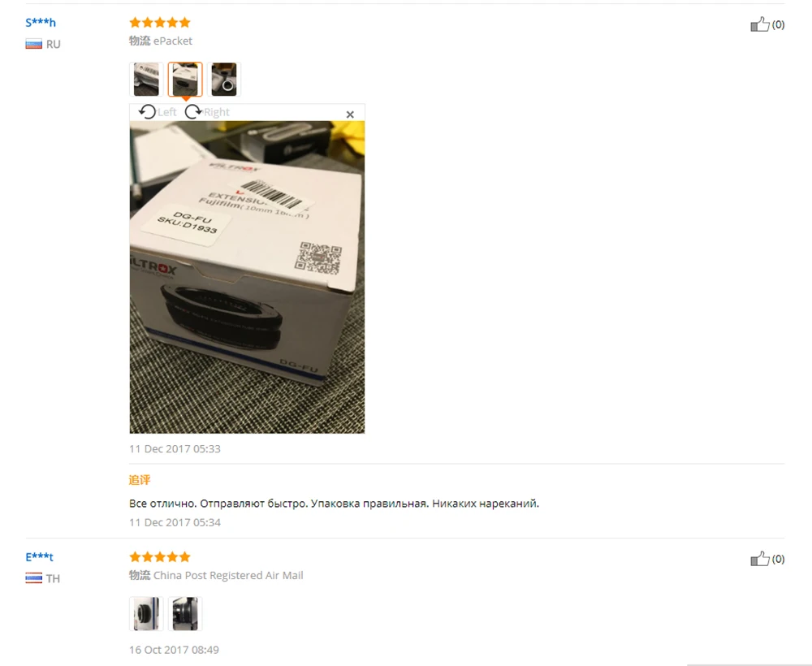This screenshot has width=812, height=666.
Task: Select the highlighted second thumbnail of S***h
Action: pos(185,80)
